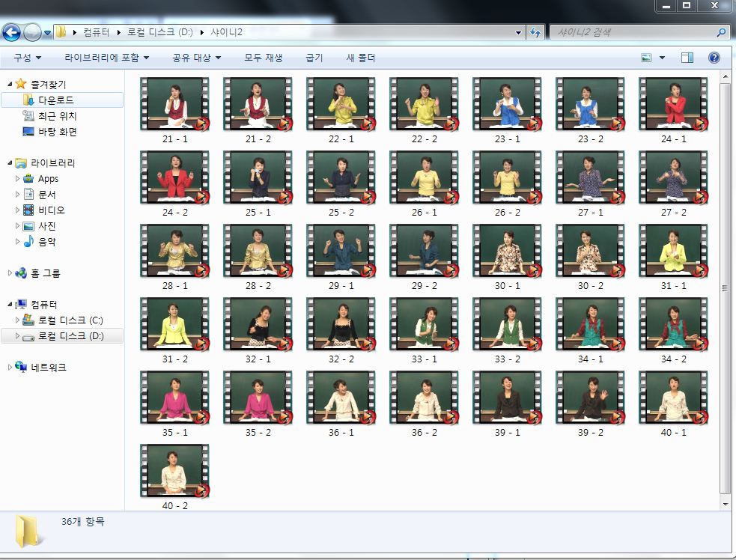This screenshot has width=736, height=560.
Task: Open the 구성 menu
Action: point(27,58)
